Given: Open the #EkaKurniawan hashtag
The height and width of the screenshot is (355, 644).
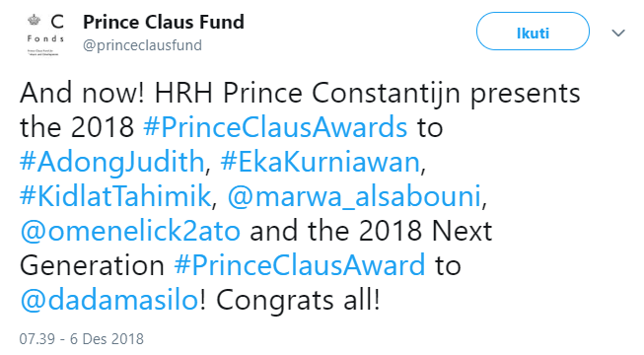Looking at the screenshot, I should 321,162.
